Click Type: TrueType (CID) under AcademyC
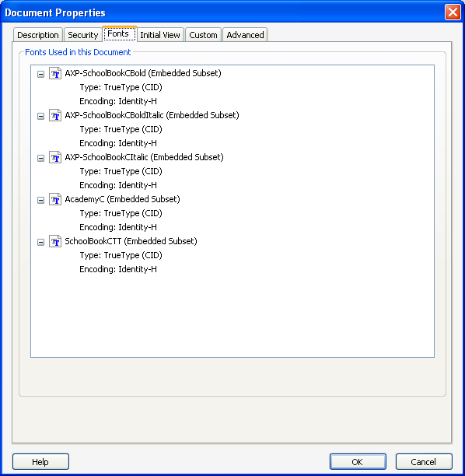 pos(121,213)
